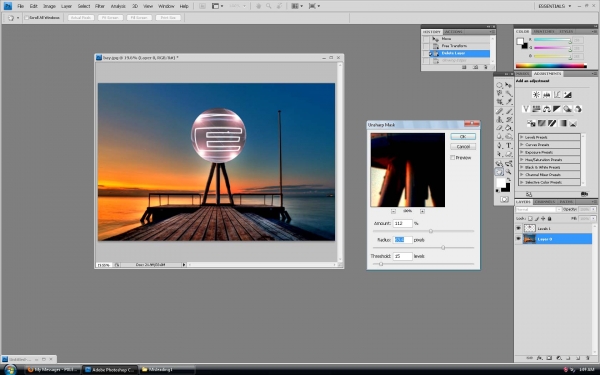600x375 pixels.
Task: Open the Filter menu
Action: 100,6
